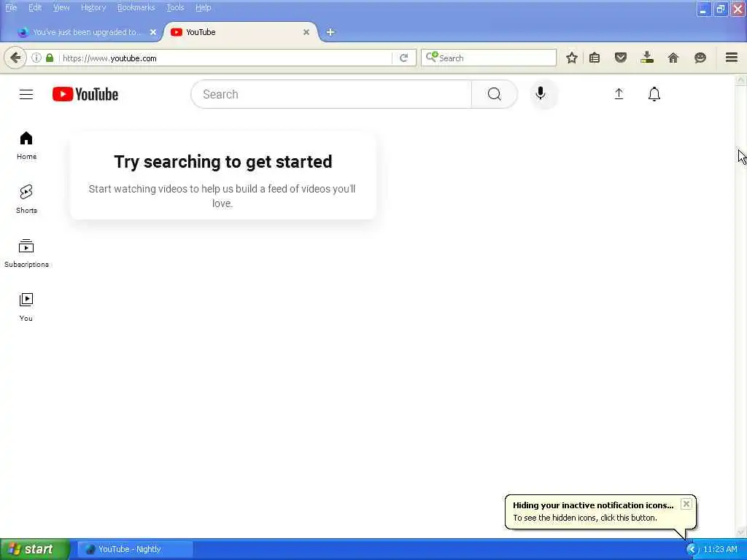Click YouTube - Nightly taskbar button

(135, 550)
